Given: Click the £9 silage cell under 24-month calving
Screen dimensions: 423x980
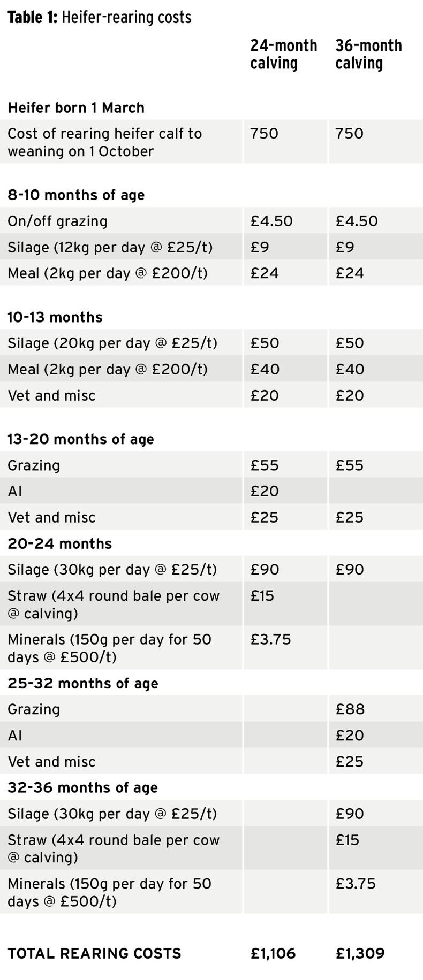Looking at the screenshot, I should [x=260, y=247].
